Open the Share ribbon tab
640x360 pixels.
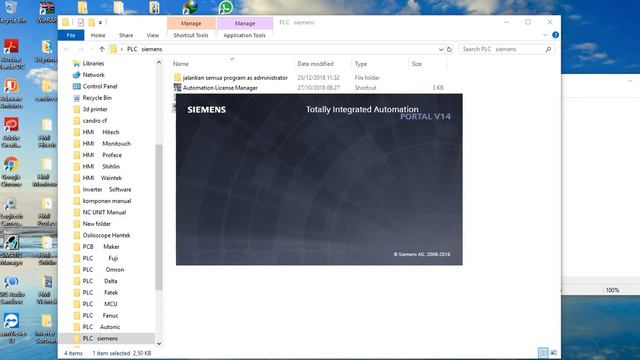(126, 36)
